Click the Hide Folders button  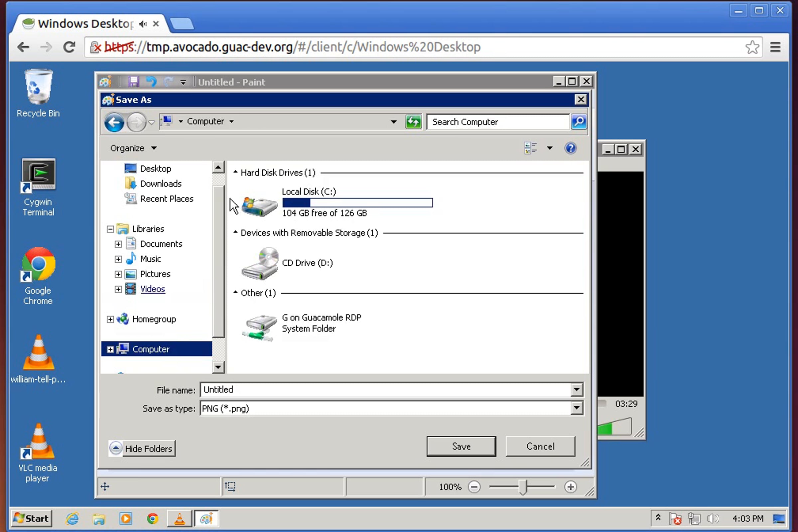click(x=142, y=449)
